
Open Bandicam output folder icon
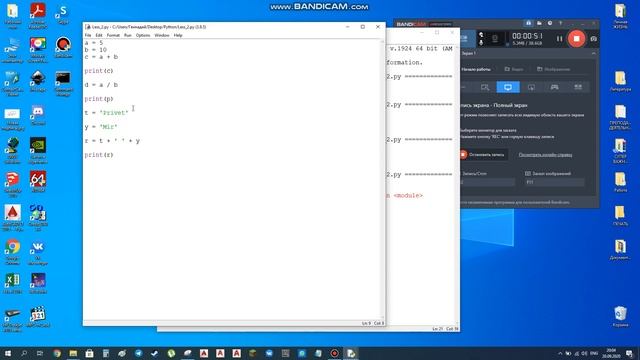coord(539,23)
